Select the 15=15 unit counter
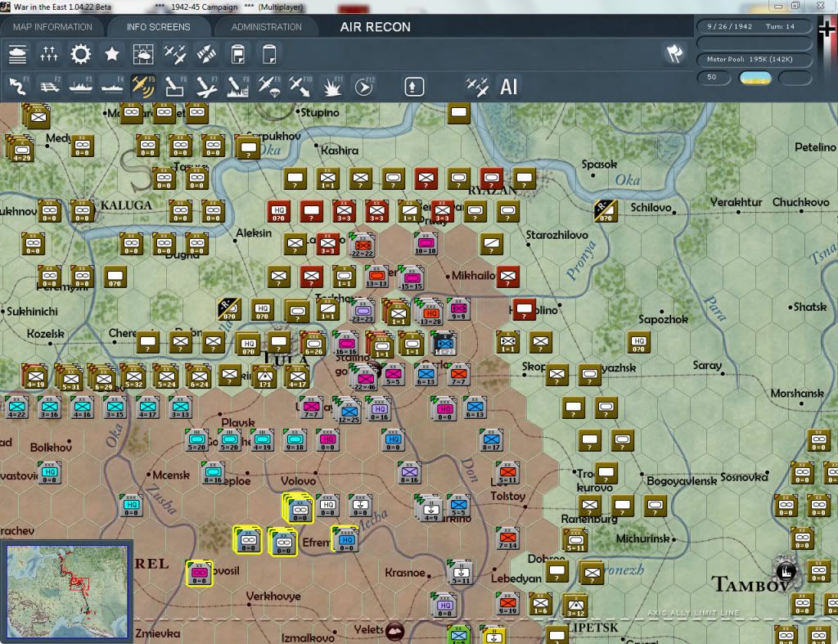Viewport: 838px width, 644px height. coord(411,278)
